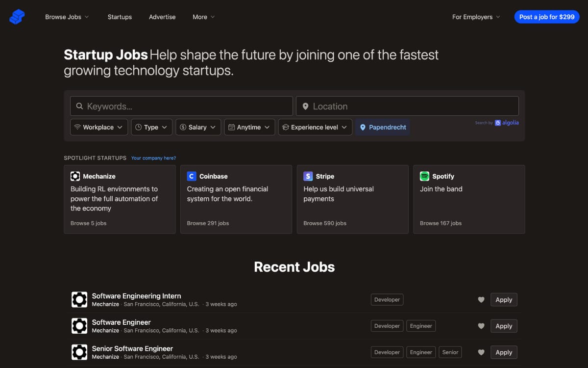Save the Senior Software Engineer job with heart

pyautogui.click(x=481, y=352)
